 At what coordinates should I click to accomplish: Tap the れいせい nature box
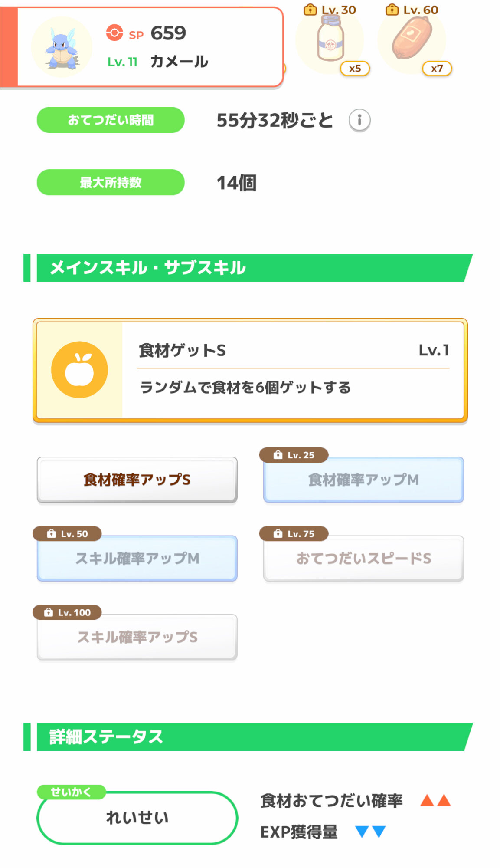[137, 818]
